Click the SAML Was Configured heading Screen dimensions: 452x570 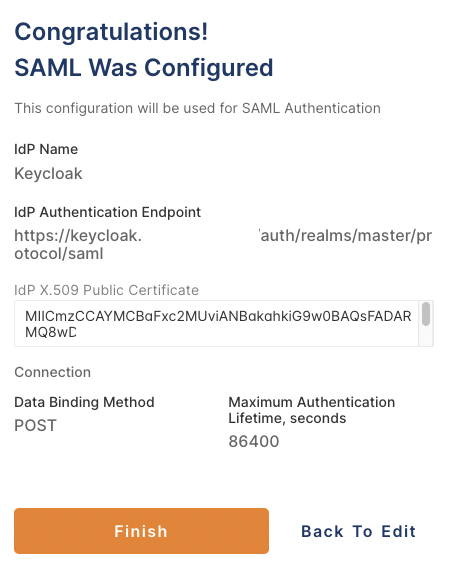click(144, 68)
